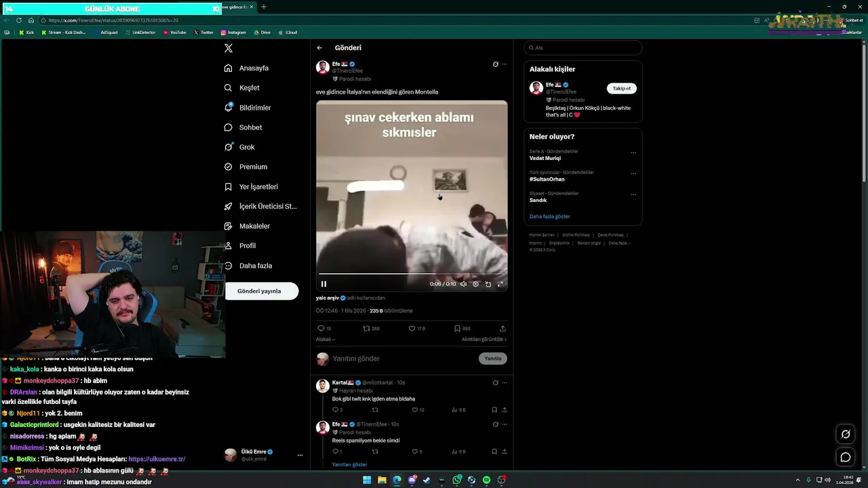Open Grok from the sidebar
Viewport: 868px width, 488px height.
[239, 147]
